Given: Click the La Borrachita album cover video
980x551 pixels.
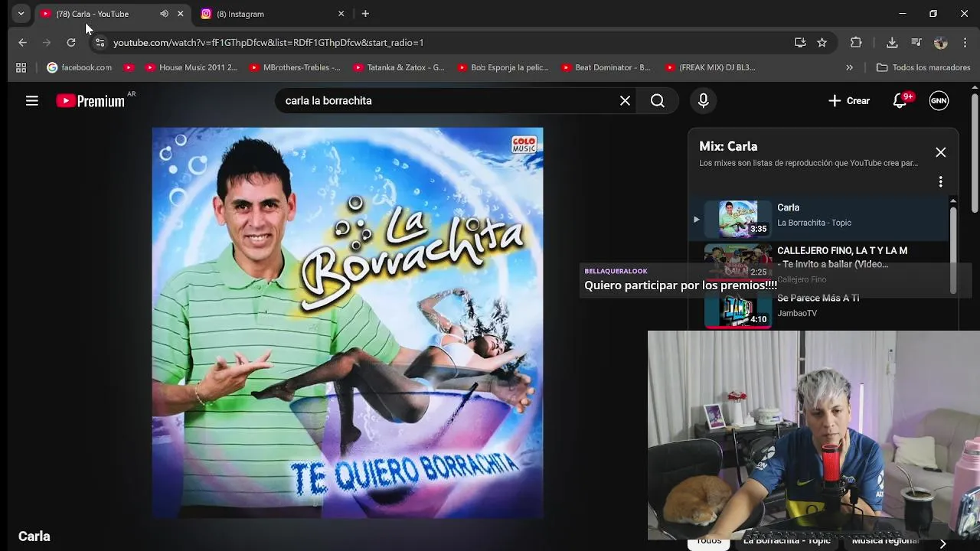Looking at the screenshot, I should point(348,323).
